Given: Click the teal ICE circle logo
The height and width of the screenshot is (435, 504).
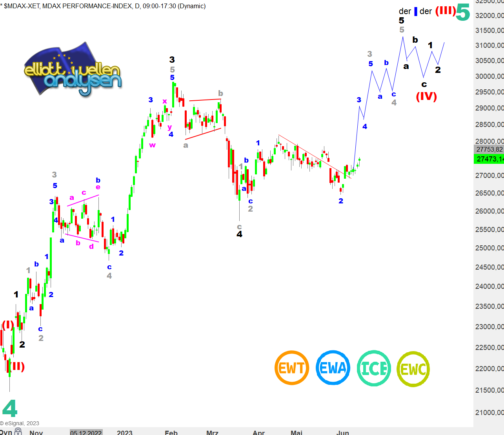Looking at the screenshot, I should click(x=374, y=368).
